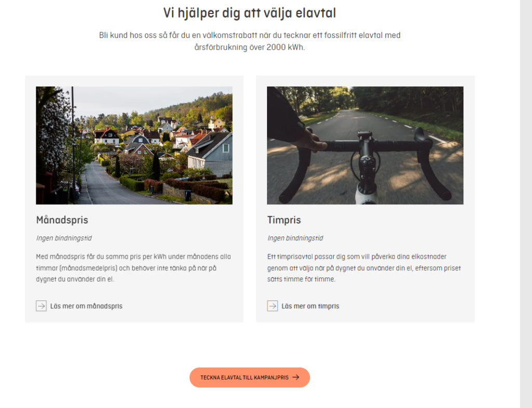Open the bicycle handlebar road photo
Viewport: 532px width, 408px height.
pyautogui.click(x=365, y=146)
